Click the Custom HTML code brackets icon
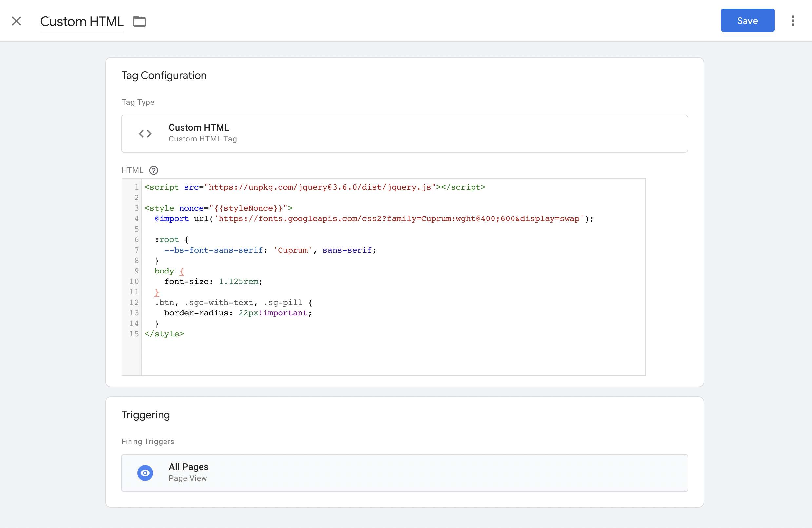The height and width of the screenshot is (528, 812). point(145,133)
